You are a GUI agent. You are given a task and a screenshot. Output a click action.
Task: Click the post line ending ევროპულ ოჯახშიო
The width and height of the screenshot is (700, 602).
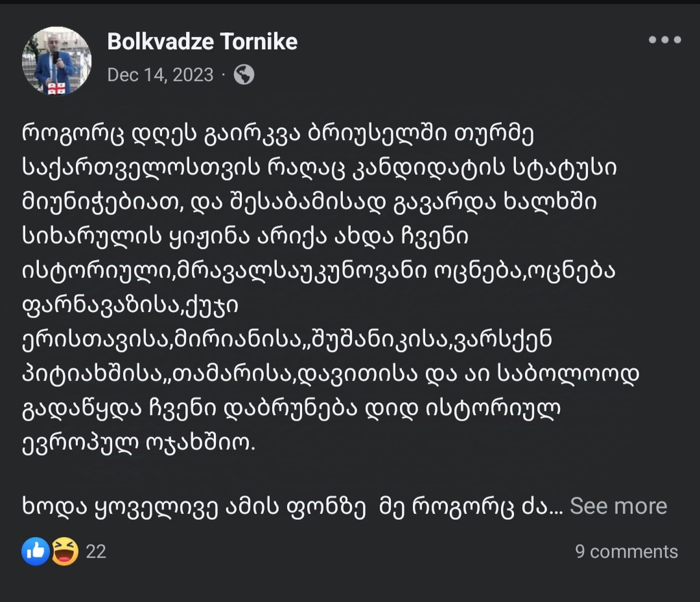pos(138,443)
